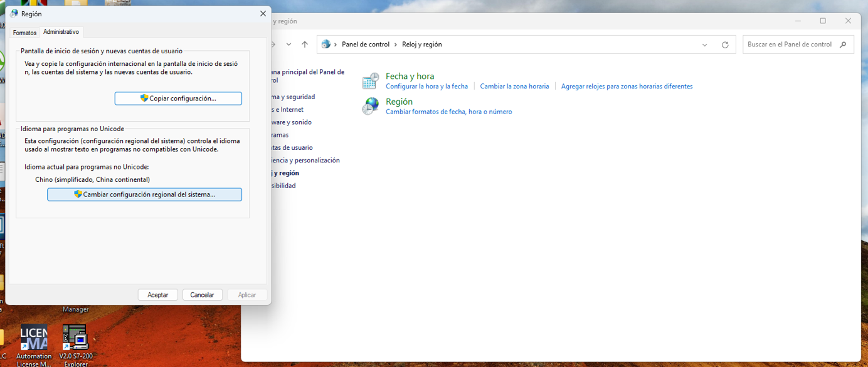This screenshot has height=367, width=868.
Task: Click the 'Chino (simplificado, China continental)' text
Action: pyautogui.click(x=92, y=180)
